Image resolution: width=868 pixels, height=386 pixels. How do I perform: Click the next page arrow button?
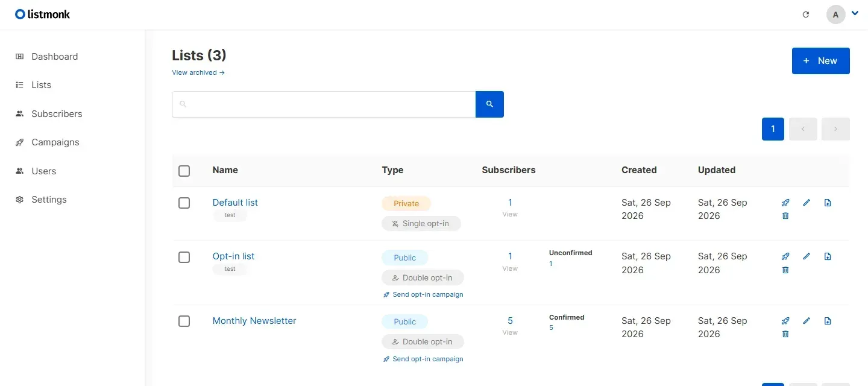[x=835, y=129]
